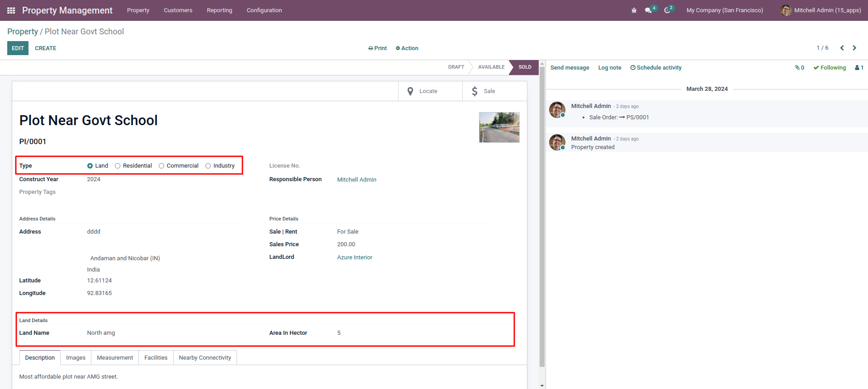Click Send message in chatter
868x389 pixels.
click(570, 68)
